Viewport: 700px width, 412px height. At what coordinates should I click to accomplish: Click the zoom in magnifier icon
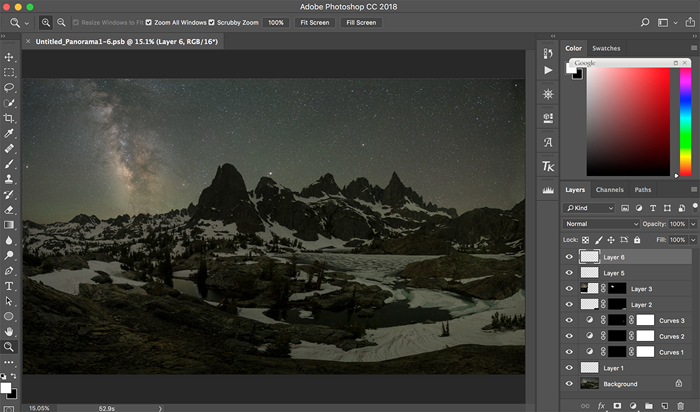(47, 22)
